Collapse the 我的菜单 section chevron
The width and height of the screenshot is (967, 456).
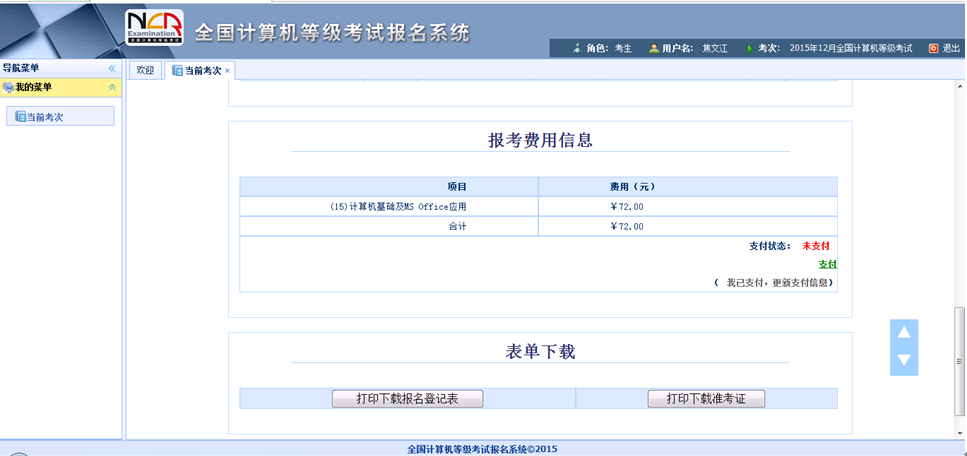112,88
